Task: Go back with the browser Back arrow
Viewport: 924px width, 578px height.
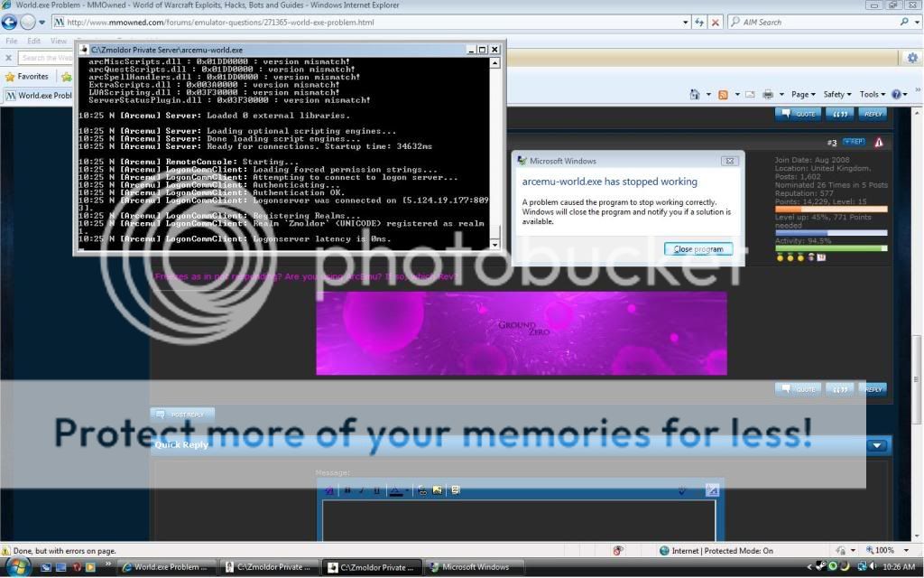Action: [9, 23]
